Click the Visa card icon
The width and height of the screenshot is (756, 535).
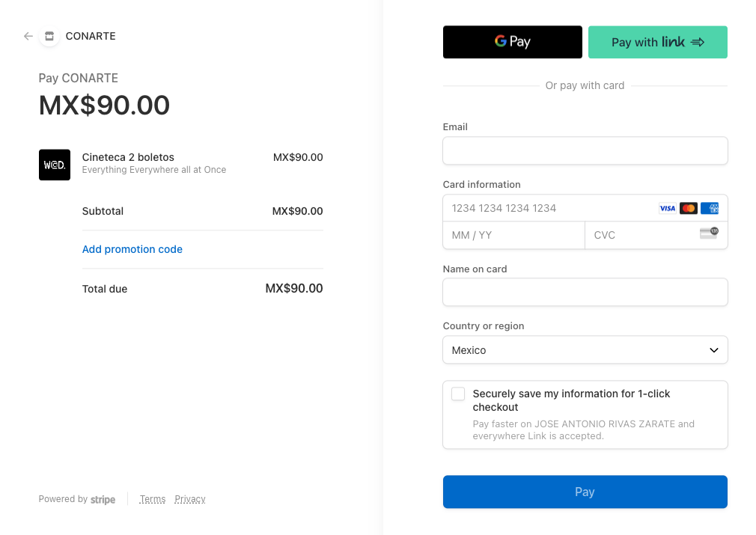pos(667,209)
